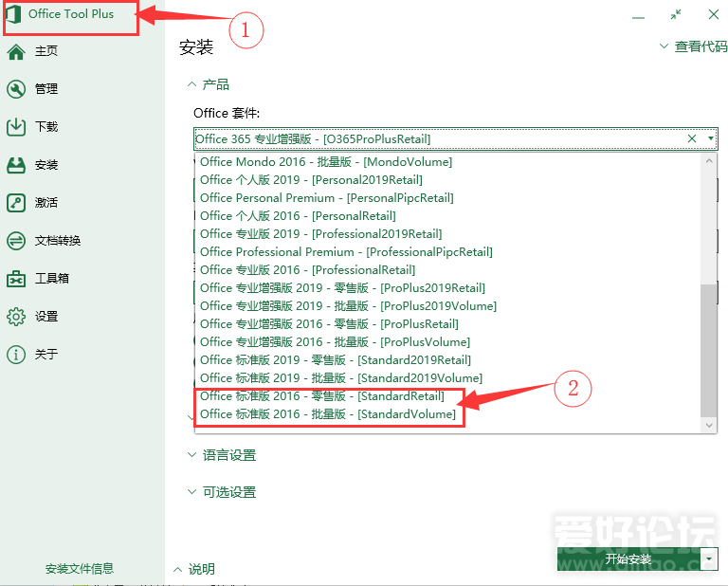
Task: Collapse the 说明 section
Action: [x=194, y=569]
